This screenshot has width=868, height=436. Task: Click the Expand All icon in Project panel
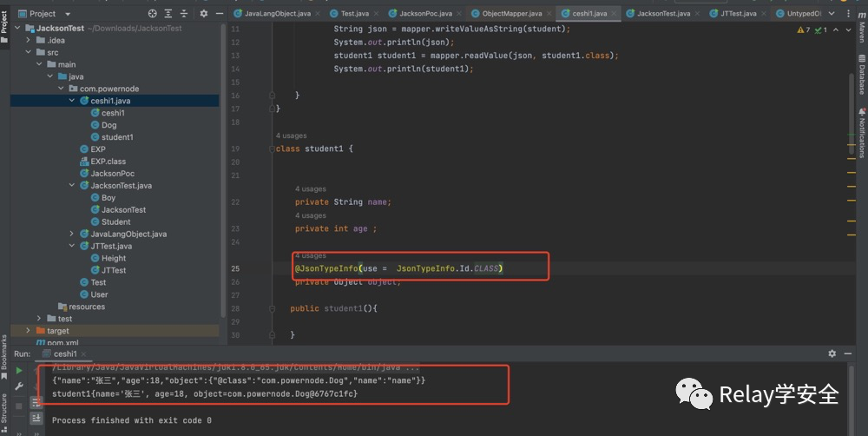[x=168, y=13]
